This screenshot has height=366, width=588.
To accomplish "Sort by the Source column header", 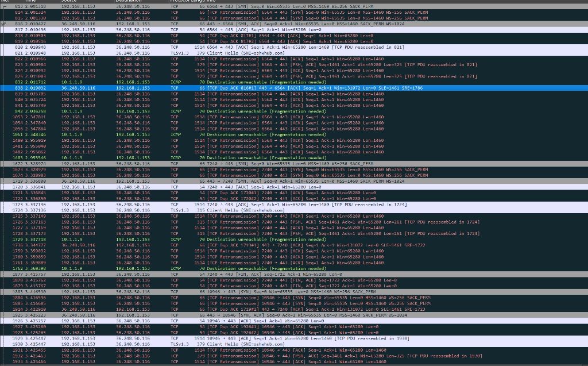I will [69, 1].
